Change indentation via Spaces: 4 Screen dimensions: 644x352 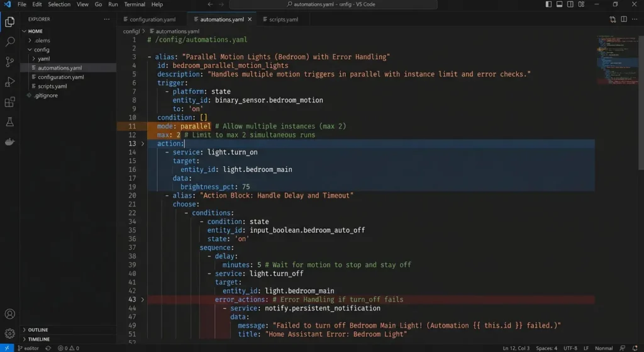tap(547, 348)
